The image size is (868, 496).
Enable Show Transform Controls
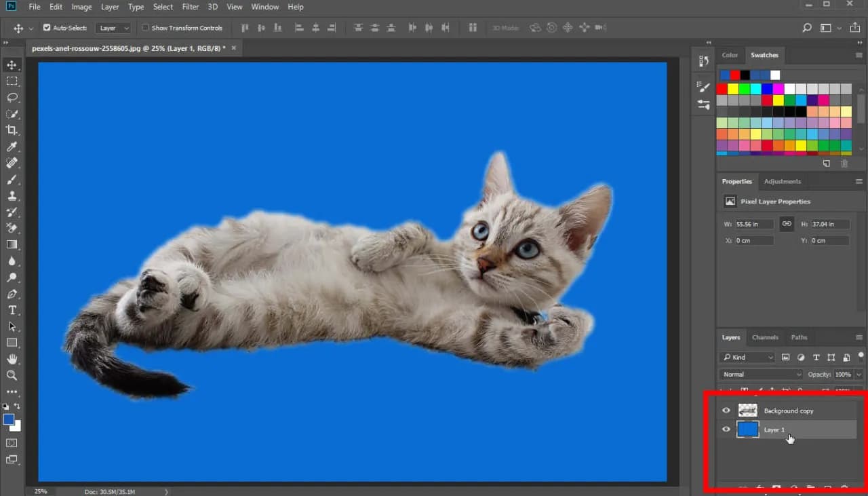(x=145, y=28)
